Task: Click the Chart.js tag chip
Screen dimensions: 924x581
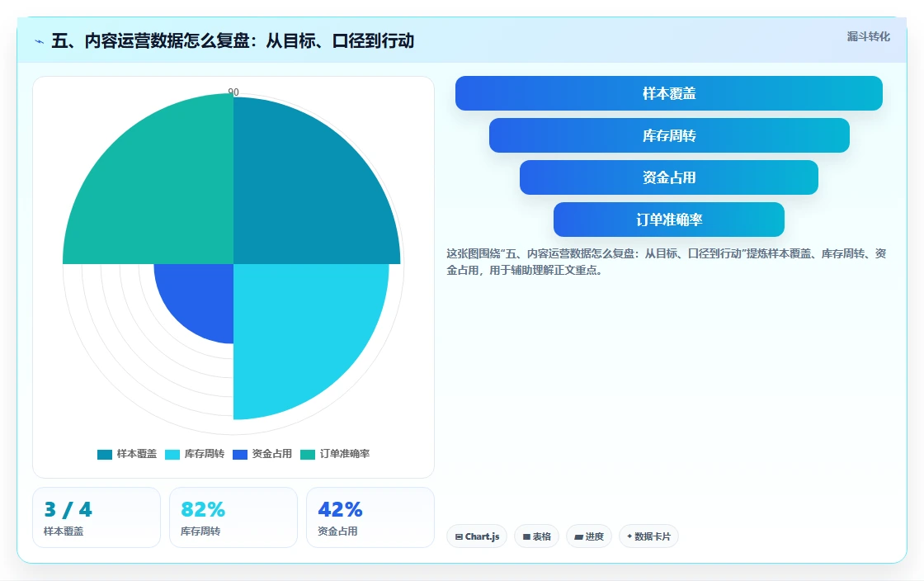Action: [x=477, y=536]
